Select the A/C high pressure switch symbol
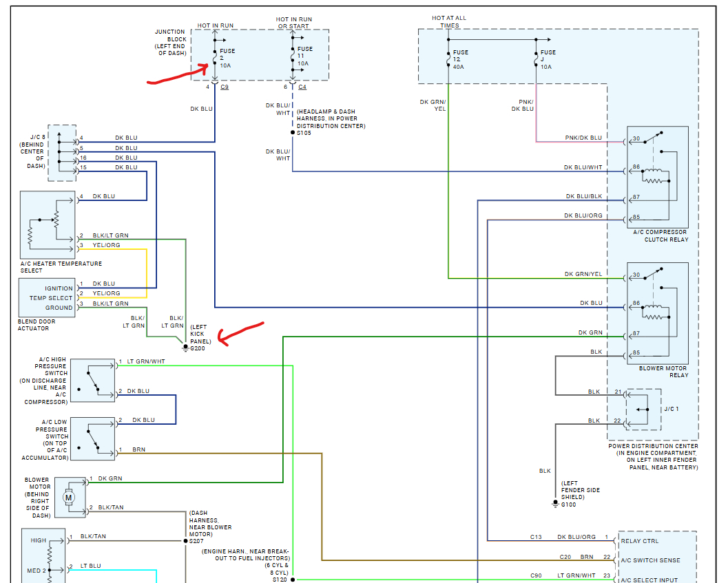 93,381
